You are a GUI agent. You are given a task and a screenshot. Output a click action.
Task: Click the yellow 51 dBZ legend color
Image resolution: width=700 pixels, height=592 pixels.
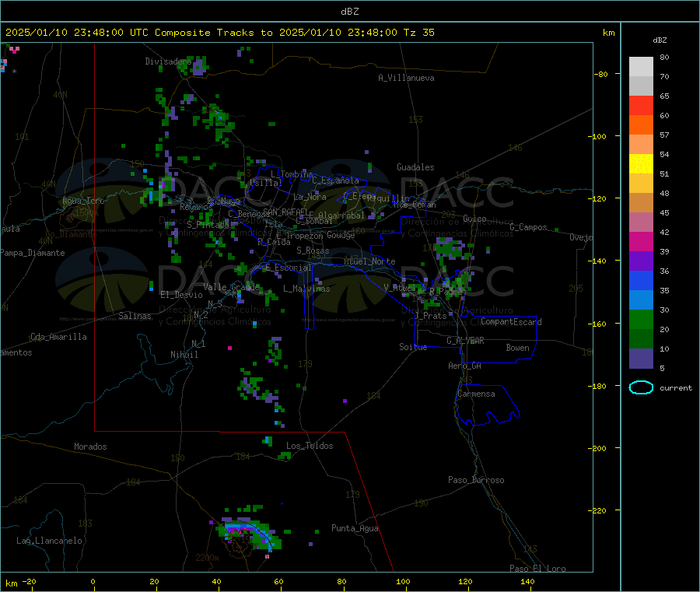tap(641, 164)
